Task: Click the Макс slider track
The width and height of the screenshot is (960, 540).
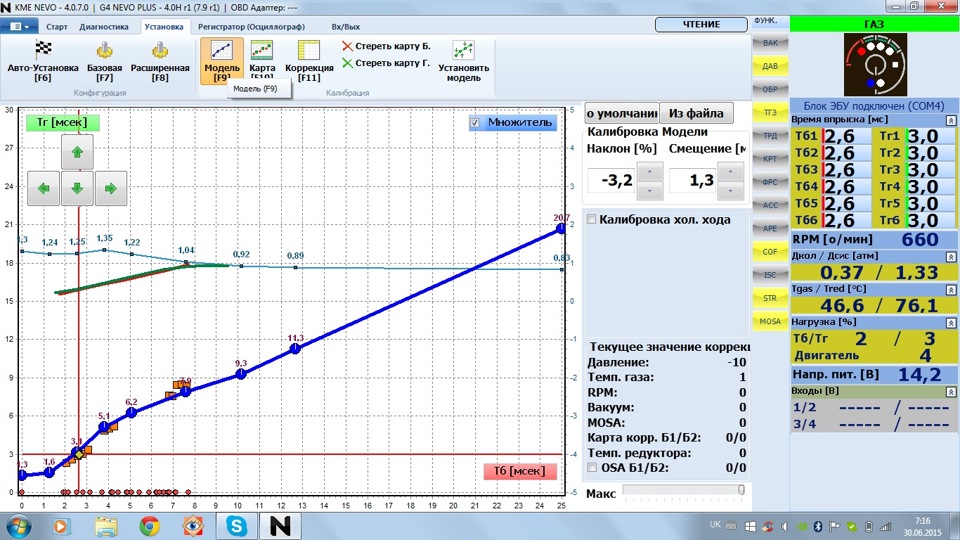Action: [x=682, y=490]
